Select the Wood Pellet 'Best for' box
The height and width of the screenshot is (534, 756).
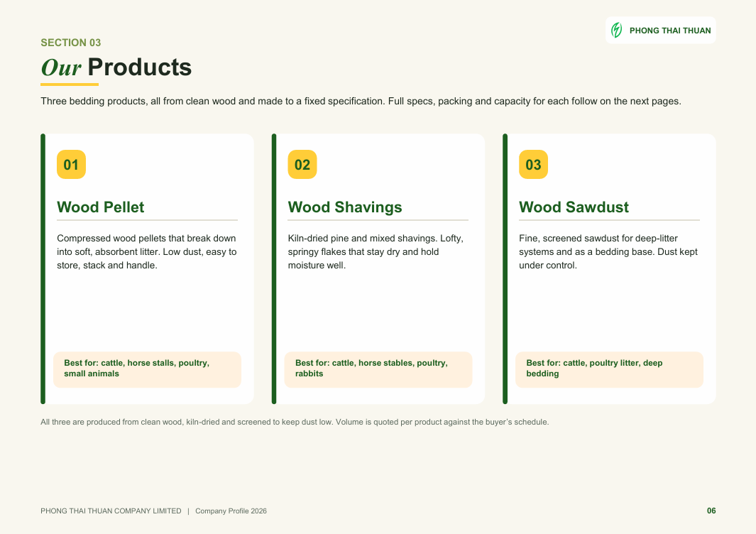coord(147,369)
